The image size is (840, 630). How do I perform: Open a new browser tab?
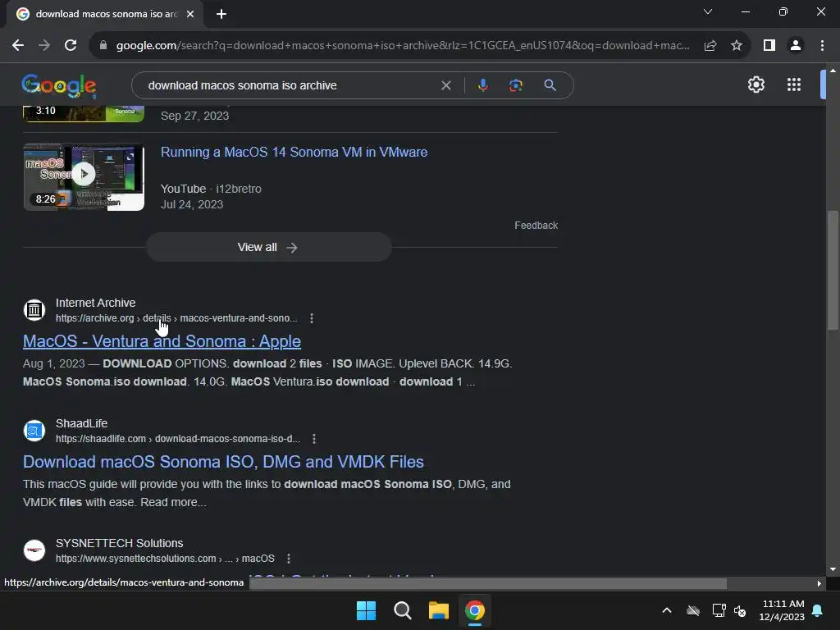pos(221,14)
